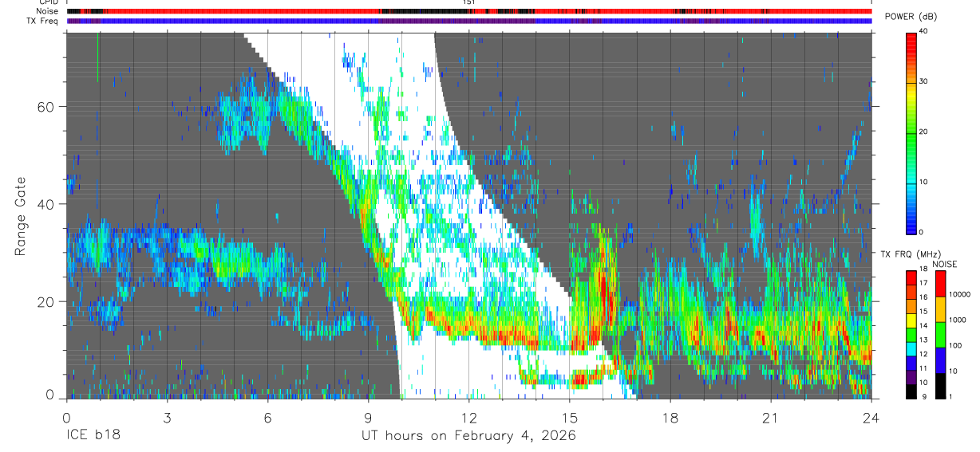Click the 'NOISE' legend title
The image size is (980, 452).
pyautogui.click(x=946, y=265)
